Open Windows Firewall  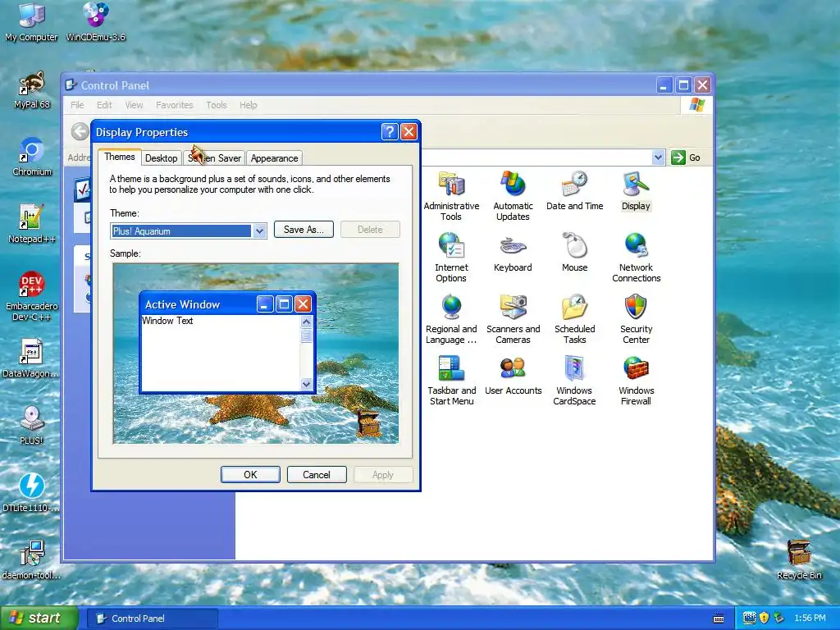[x=636, y=381]
